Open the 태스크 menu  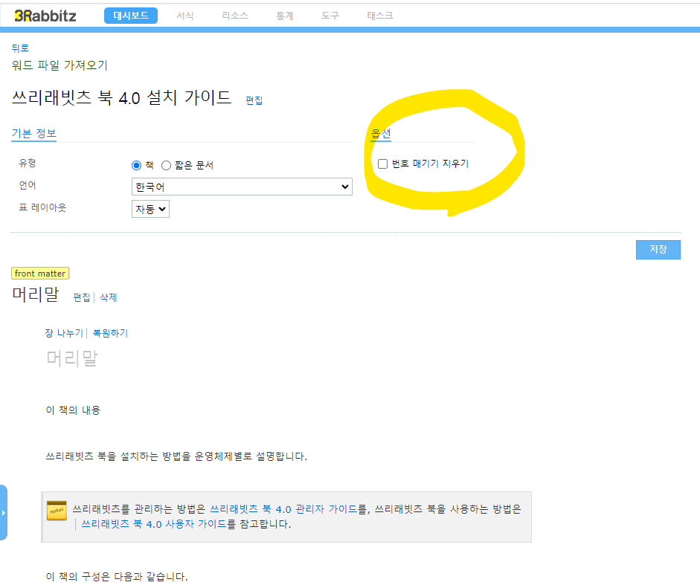[380, 16]
